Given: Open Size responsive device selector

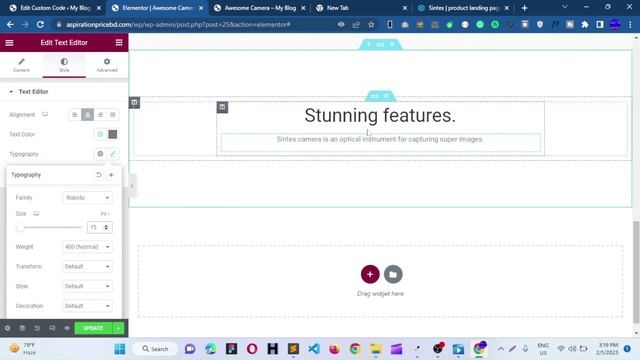Looking at the screenshot, I should [36, 213].
